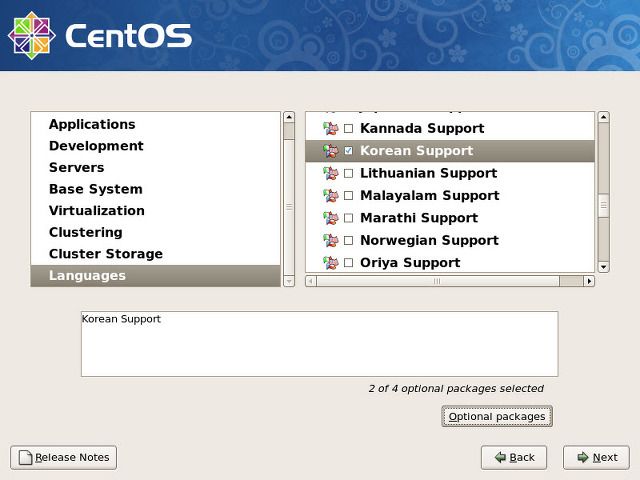Image resolution: width=640 pixels, height=480 pixels.
Task: Select the Cluster Storage category
Action: pyautogui.click(x=156, y=254)
